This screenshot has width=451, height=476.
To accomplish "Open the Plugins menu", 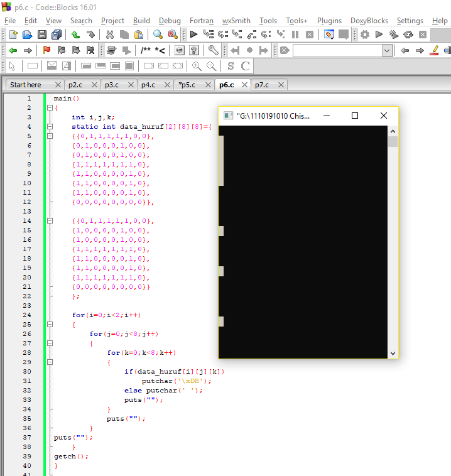I will pos(330,21).
